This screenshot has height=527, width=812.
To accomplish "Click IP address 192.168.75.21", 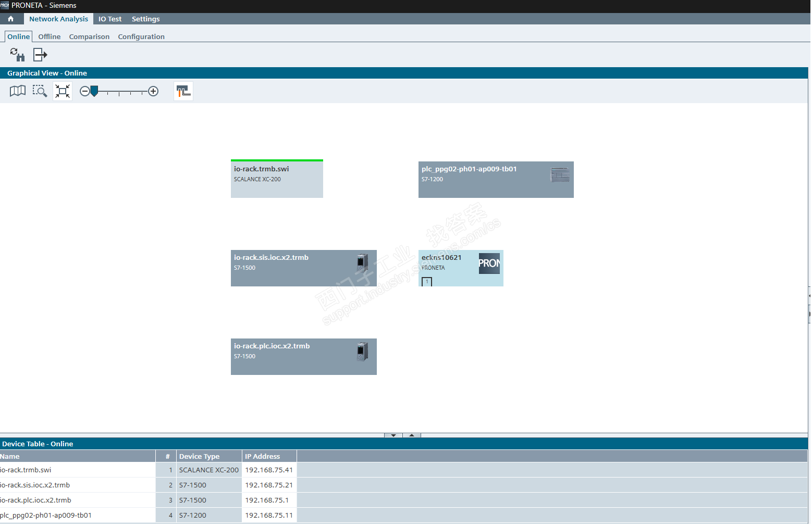I will pyautogui.click(x=269, y=485).
